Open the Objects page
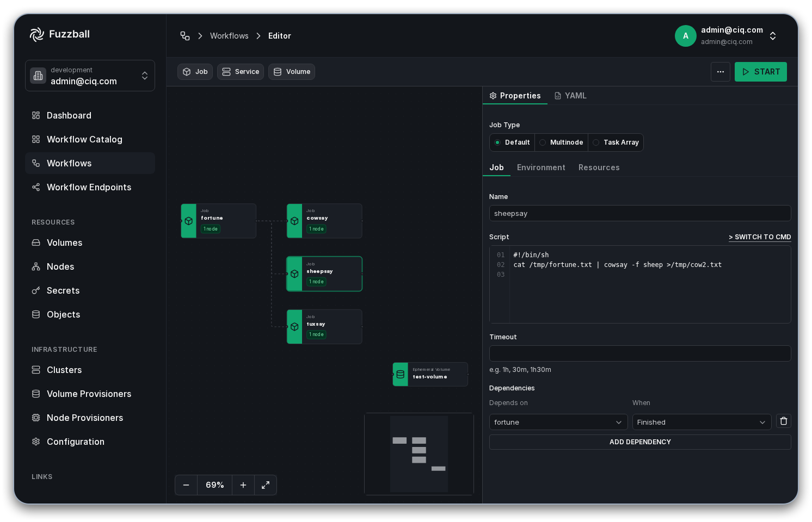Screen dimensions: 812x522 90,314
